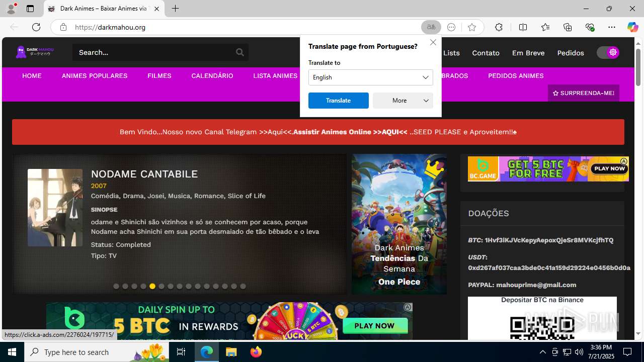Click the blue Translate button

[x=339, y=101]
